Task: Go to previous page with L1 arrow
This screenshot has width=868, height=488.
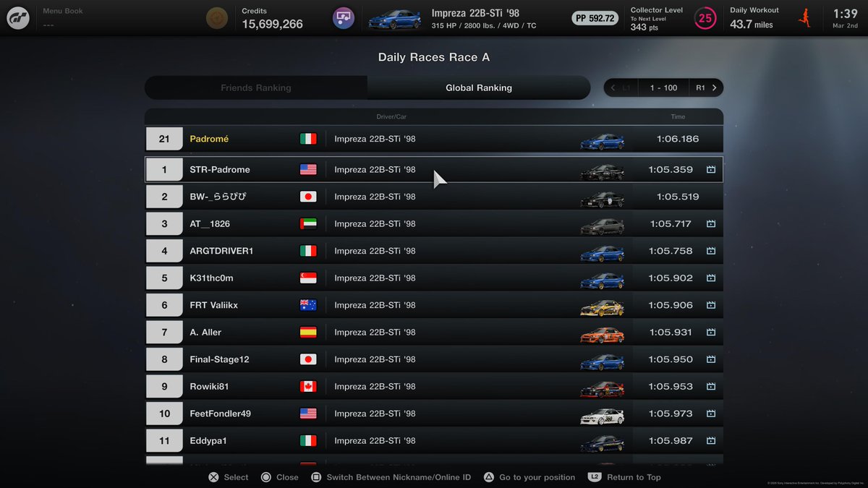Action: tap(621, 87)
